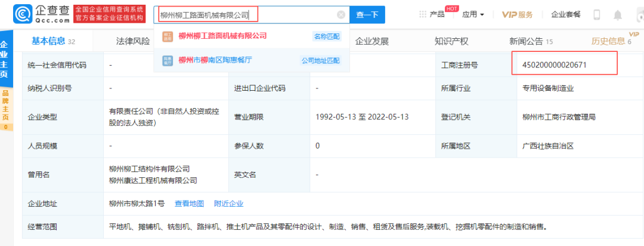Viewport: 644px width, 246px height.
Task: Open 企业套餐 link
Action: (566, 14)
